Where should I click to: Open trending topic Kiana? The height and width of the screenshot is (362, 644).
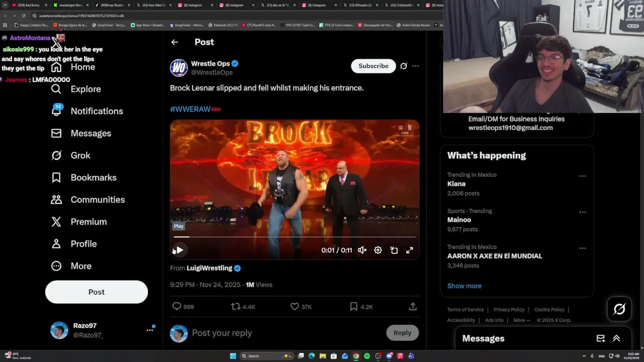(x=456, y=184)
